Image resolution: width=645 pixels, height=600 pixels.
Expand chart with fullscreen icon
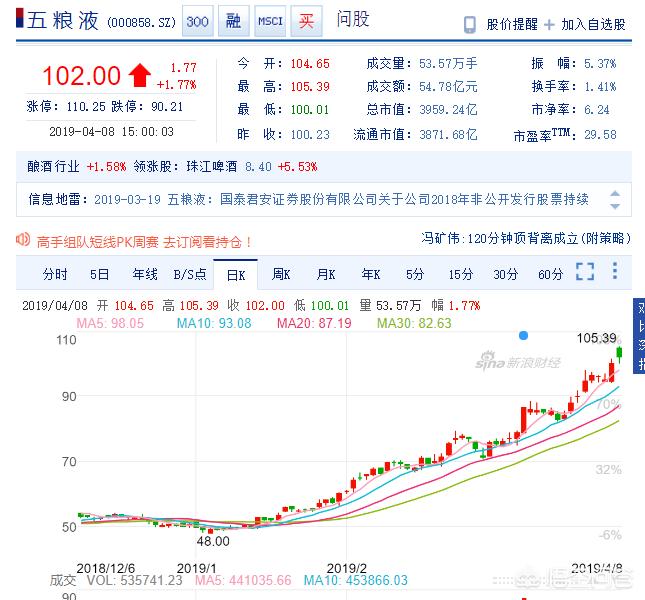[585, 271]
